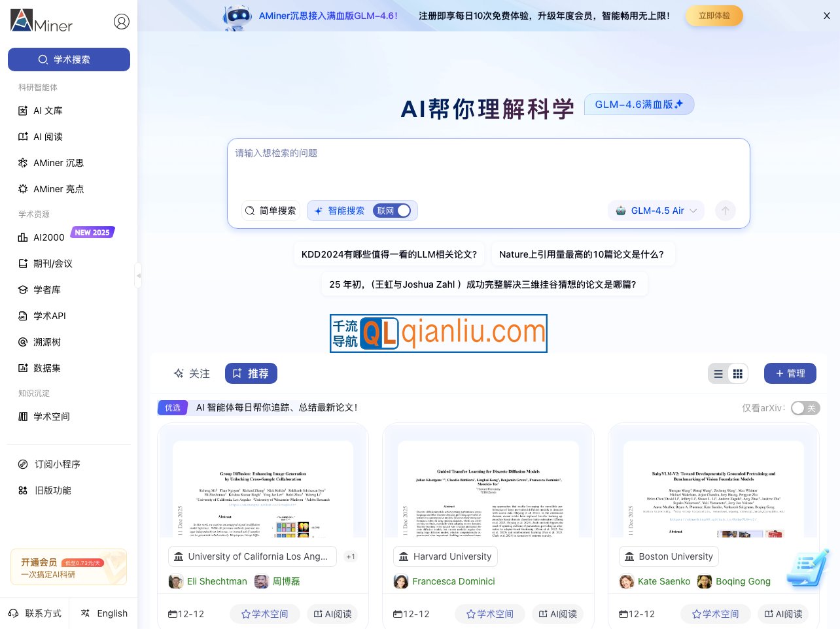Click the 管理 button
Image resolution: width=840 pixels, height=629 pixels.
coord(790,373)
